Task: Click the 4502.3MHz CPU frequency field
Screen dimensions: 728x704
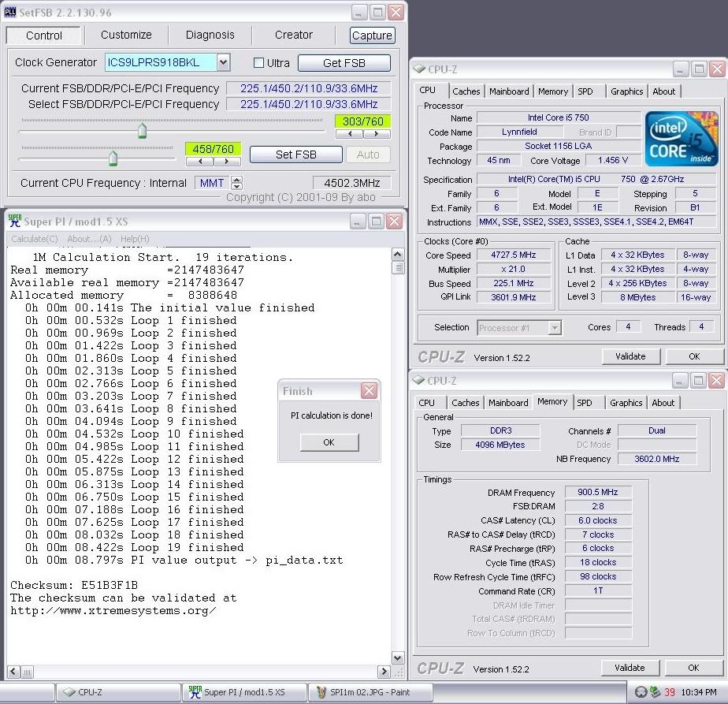Action: click(351, 183)
